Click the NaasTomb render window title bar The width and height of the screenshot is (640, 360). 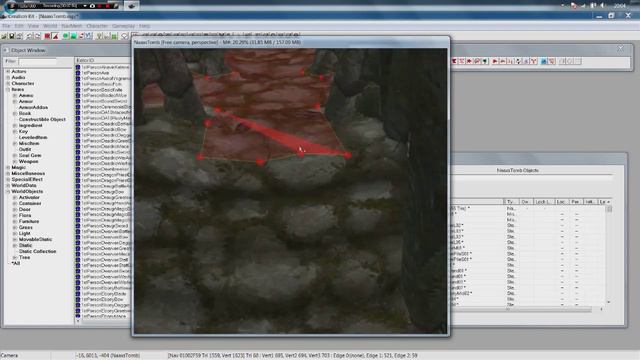291,42
